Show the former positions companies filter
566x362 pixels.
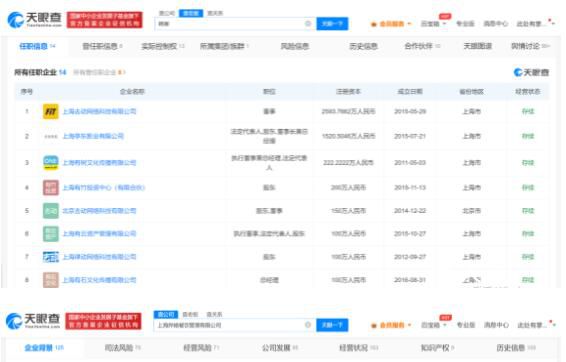99,72
